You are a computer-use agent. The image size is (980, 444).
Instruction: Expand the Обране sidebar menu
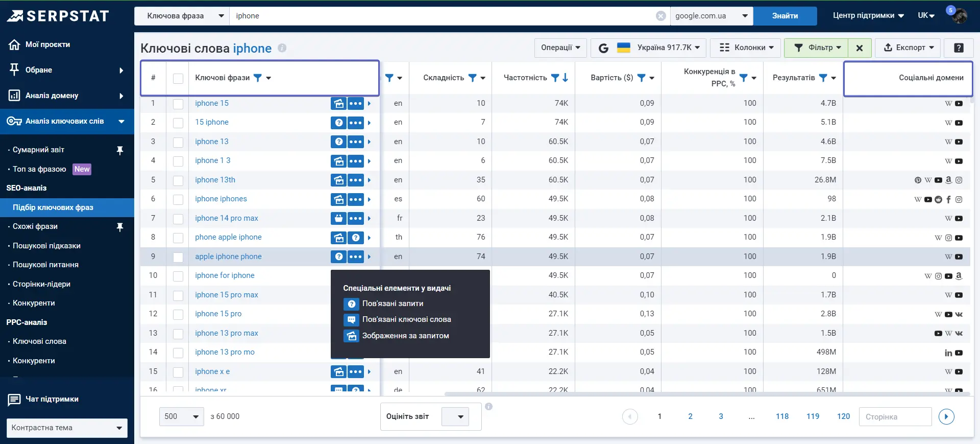coord(67,70)
